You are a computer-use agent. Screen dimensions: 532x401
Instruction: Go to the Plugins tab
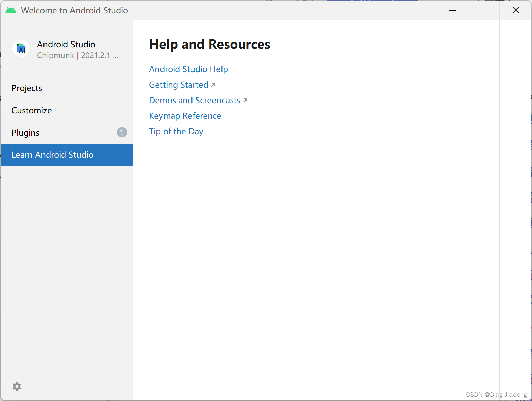(67, 133)
